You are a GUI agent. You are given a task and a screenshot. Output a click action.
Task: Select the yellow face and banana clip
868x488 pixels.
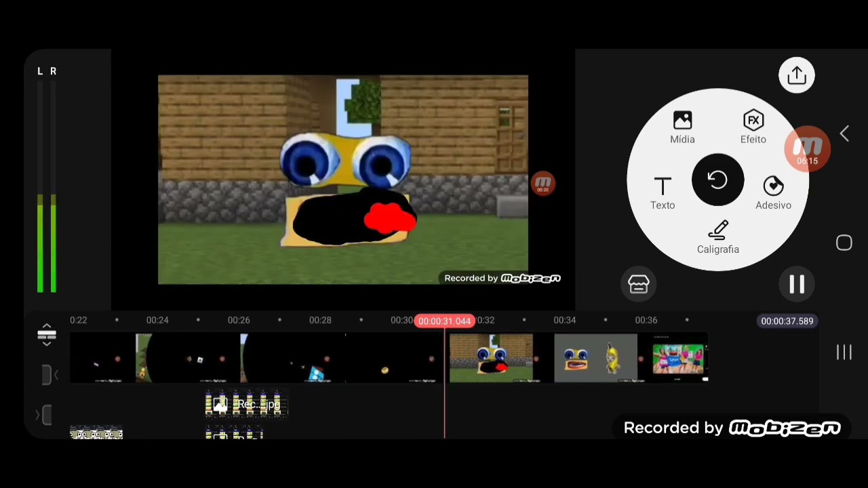(x=595, y=359)
